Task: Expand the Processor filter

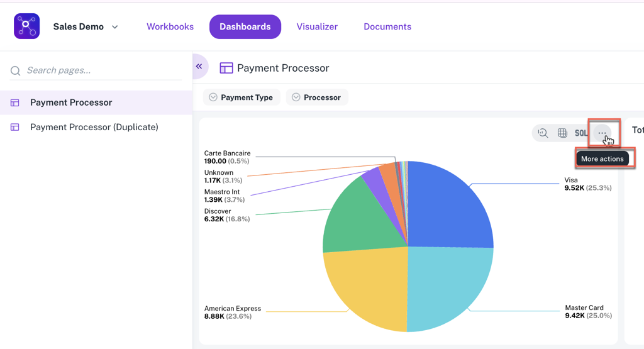Action: pos(316,97)
